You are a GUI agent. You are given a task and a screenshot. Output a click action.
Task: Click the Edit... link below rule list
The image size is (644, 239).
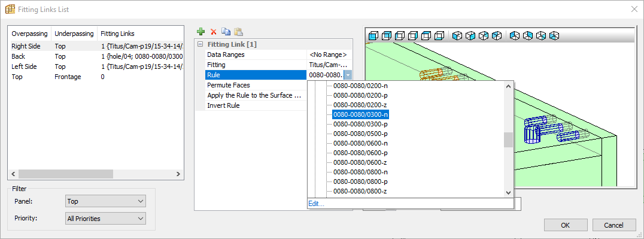coord(316,204)
